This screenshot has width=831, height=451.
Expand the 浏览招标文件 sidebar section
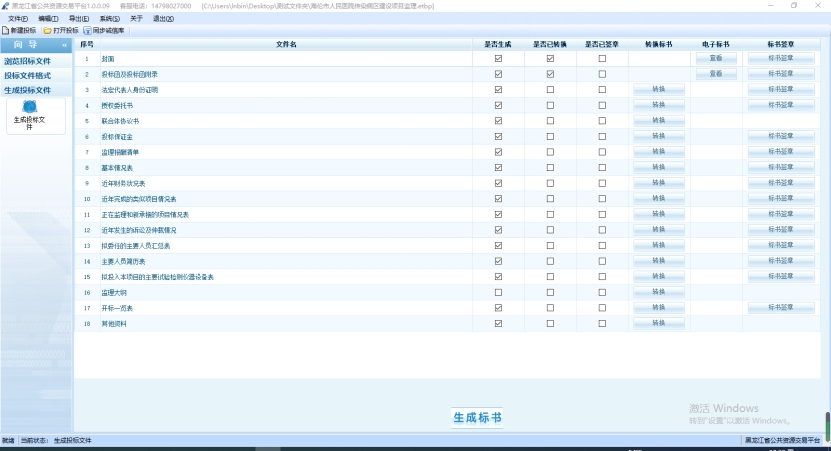[x=27, y=61]
